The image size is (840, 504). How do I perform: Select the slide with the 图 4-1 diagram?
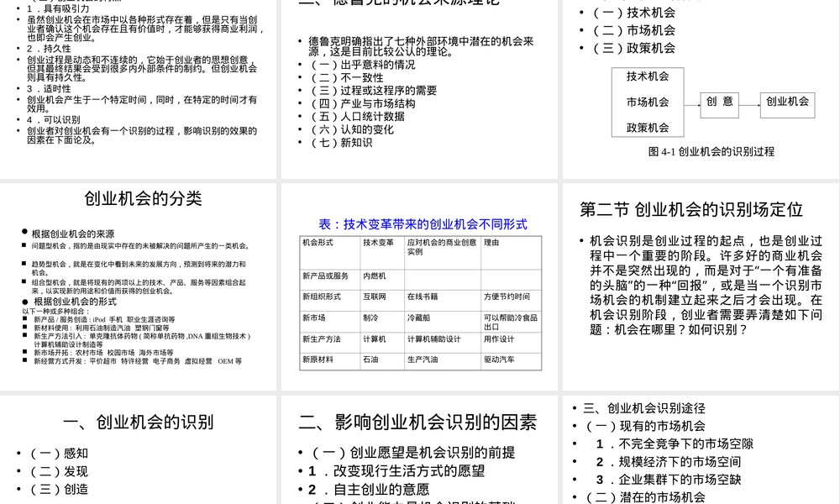[701, 88]
